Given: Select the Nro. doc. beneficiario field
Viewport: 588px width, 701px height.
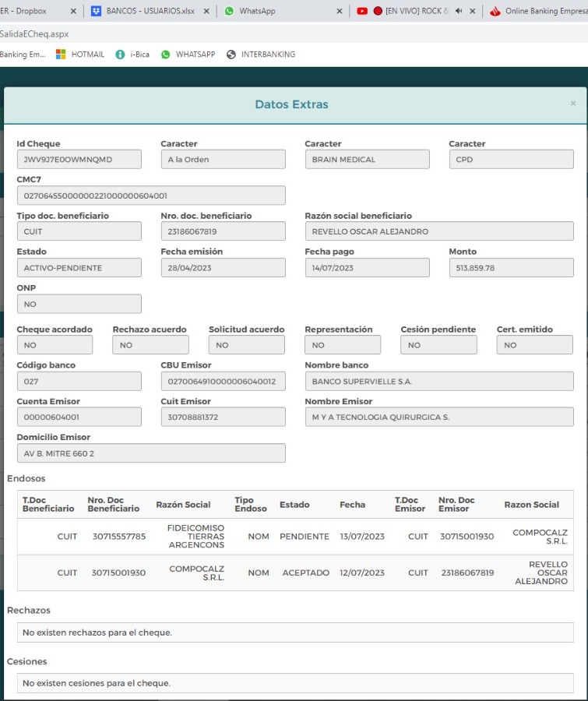Looking at the screenshot, I should tap(223, 231).
